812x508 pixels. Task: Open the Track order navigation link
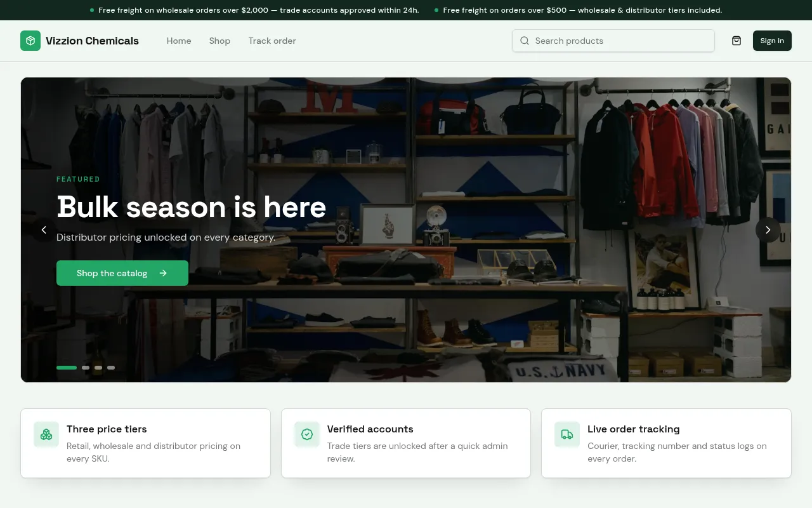272,41
